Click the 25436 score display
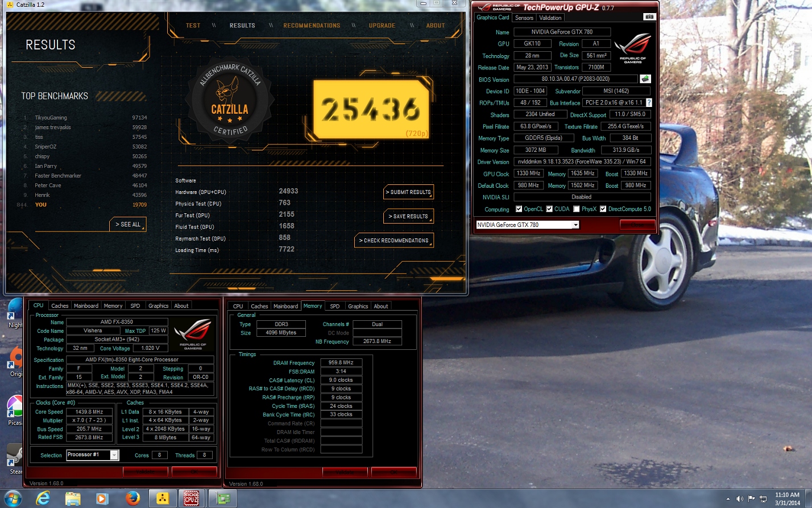The image size is (812, 508). pos(371,109)
